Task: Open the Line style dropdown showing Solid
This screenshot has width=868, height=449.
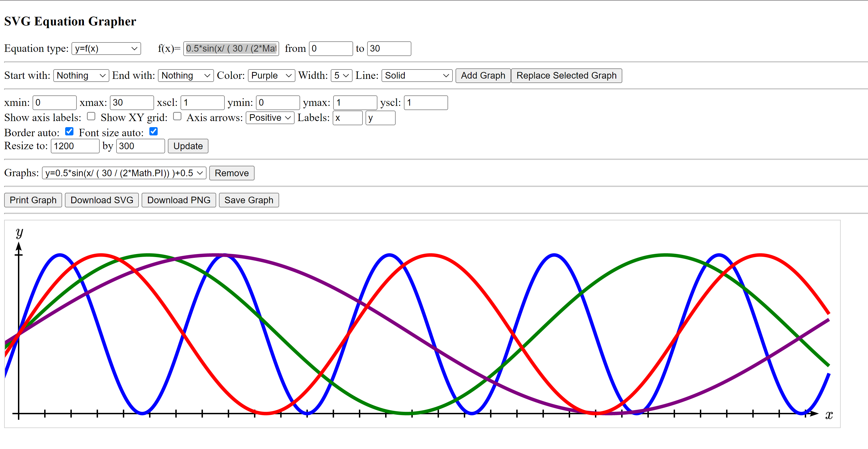Action: 417,75
